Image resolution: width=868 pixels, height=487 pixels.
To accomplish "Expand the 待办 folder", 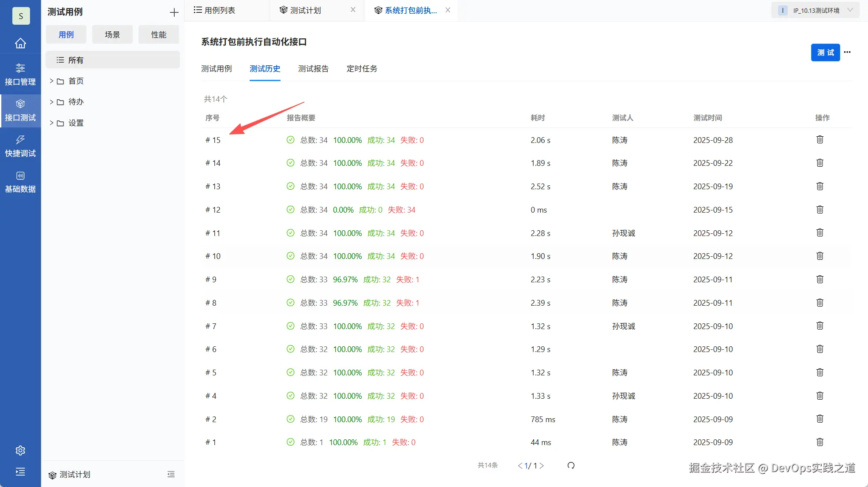I will (x=52, y=102).
